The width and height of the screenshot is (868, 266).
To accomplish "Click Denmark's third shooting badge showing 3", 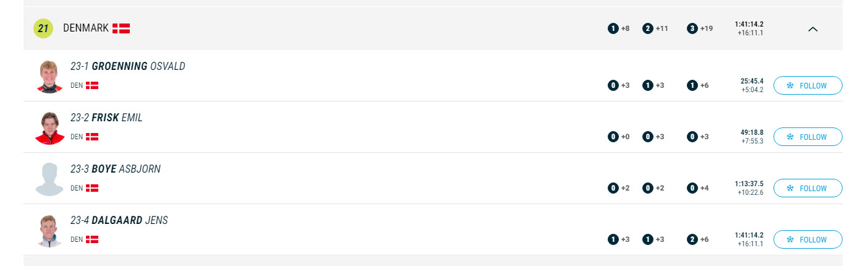I will pyautogui.click(x=692, y=28).
